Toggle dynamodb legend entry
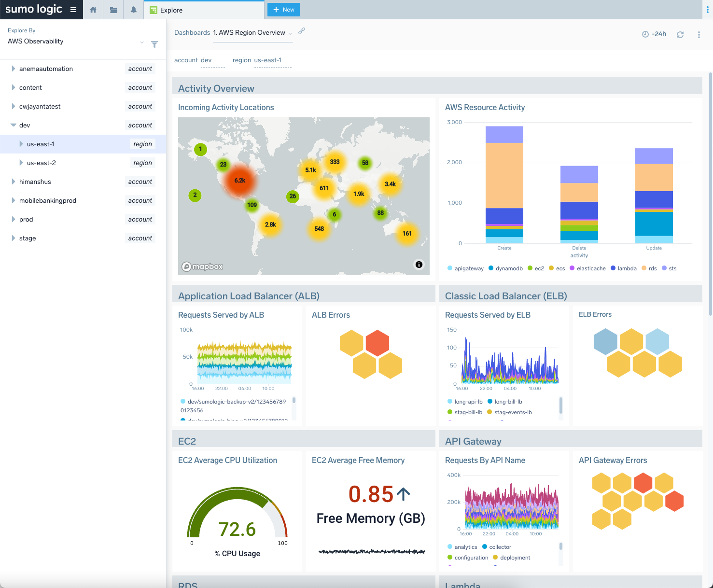This screenshot has width=713, height=588. coord(505,268)
